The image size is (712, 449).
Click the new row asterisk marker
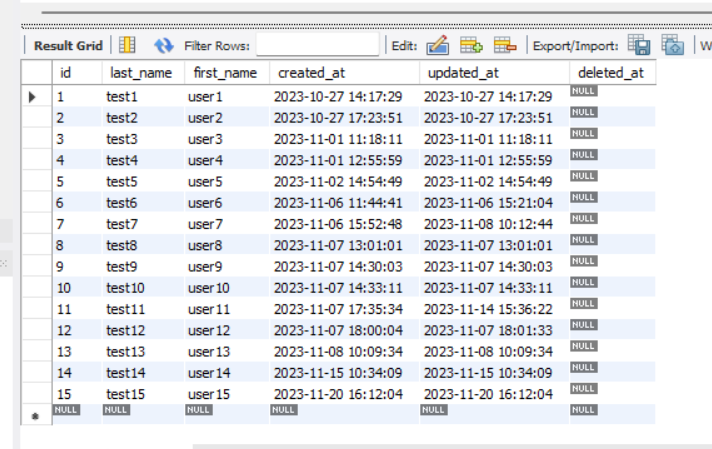click(x=33, y=412)
